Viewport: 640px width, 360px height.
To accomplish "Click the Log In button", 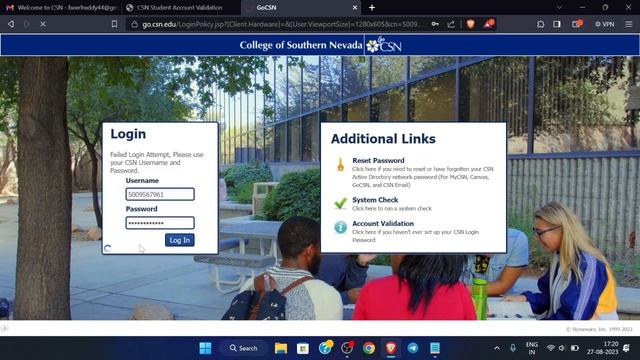I will tap(180, 240).
